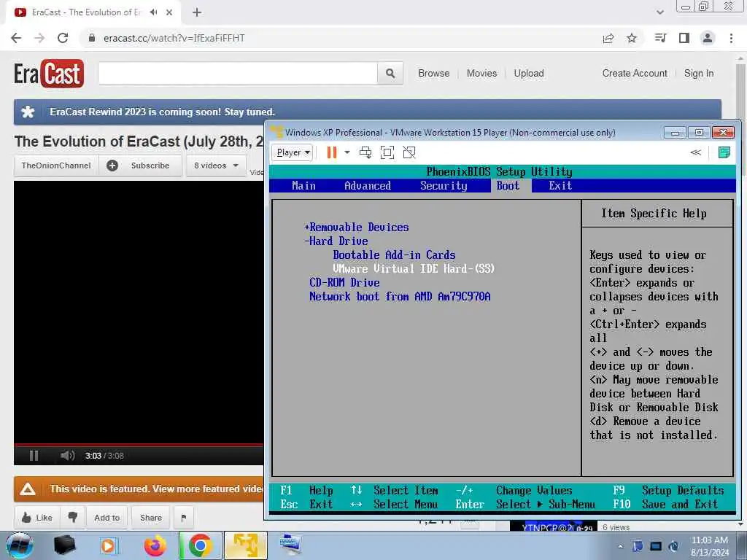The image size is (747, 560).
Task: Open the VMware notes icon
Action: 724,152
